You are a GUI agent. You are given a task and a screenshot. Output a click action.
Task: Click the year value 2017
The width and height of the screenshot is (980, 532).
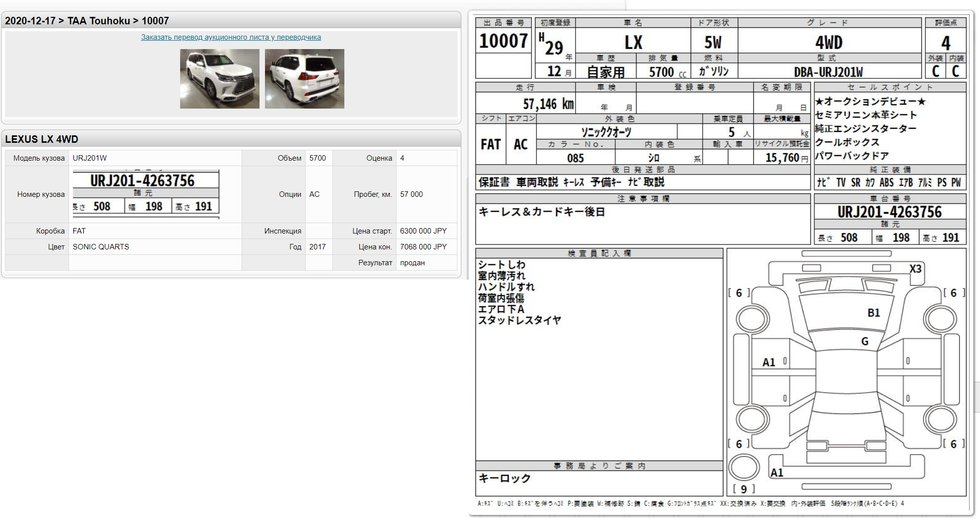click(x=318, y=247)
